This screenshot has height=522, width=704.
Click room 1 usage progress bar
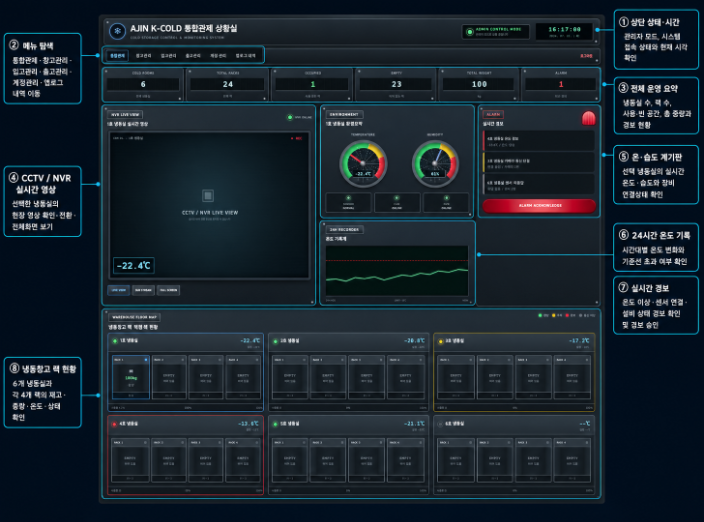[187, 408]
